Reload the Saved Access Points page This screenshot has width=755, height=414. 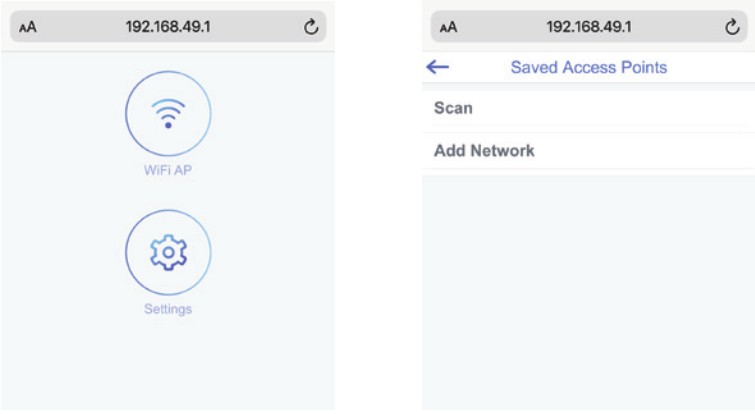pos(731,28)
